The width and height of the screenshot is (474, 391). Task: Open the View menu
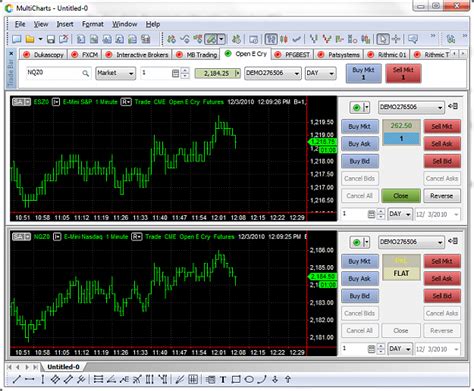click(41, 24)
